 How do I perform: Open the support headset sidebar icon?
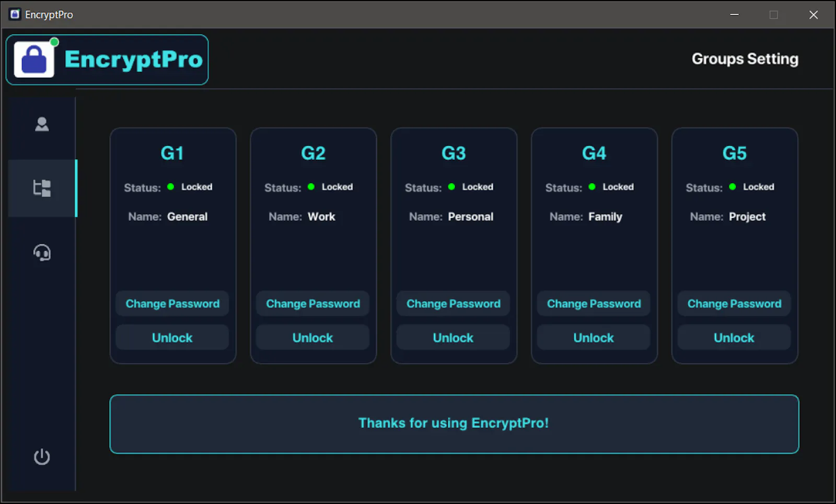coord(42,253)
